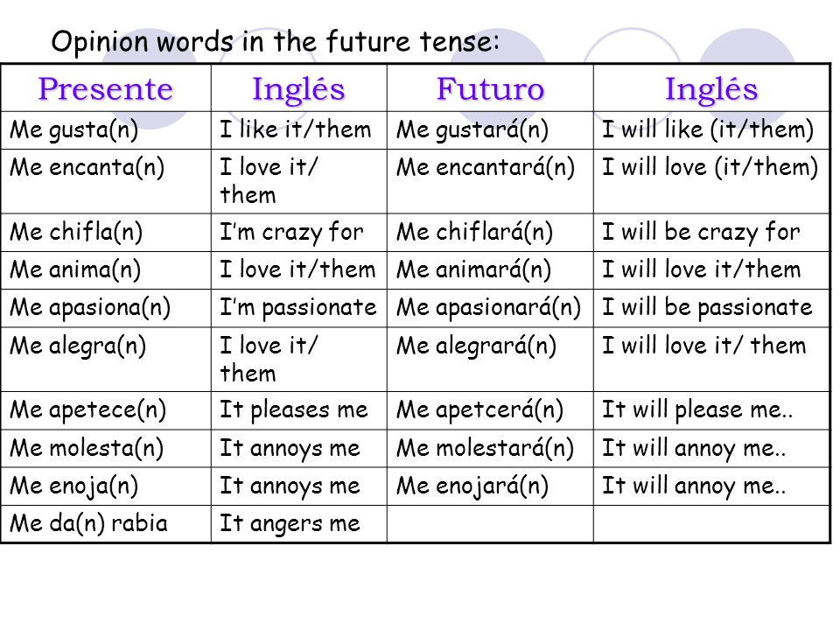Click the first 'Inglés' header

click(299, 88)
